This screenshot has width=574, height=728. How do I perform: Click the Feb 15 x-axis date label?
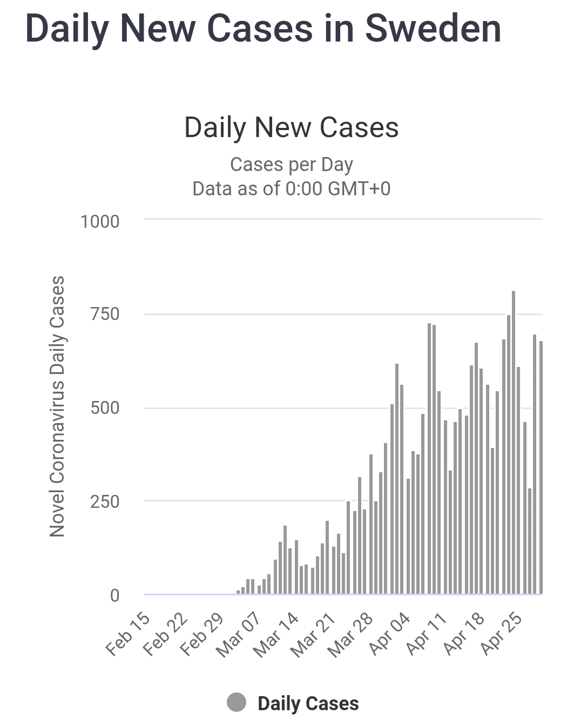[x=128, y=633]
